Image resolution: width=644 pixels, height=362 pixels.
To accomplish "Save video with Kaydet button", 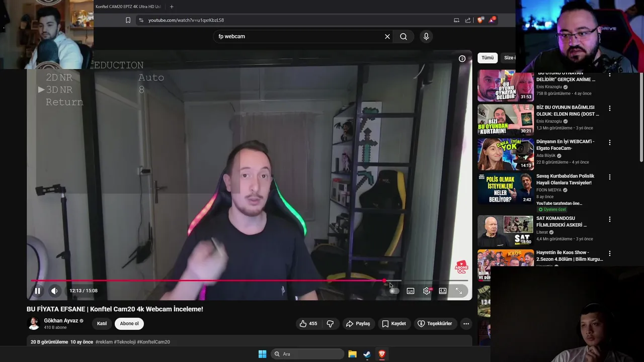I will [394, 324].
